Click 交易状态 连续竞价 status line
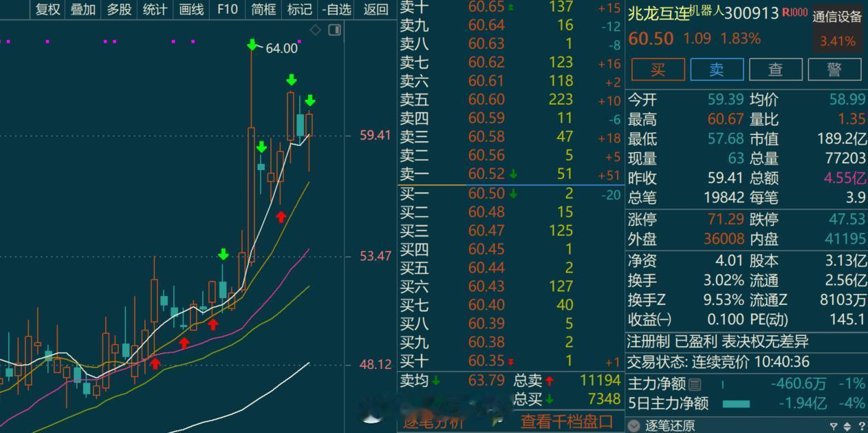868x433 pixels. click(719, 361)
